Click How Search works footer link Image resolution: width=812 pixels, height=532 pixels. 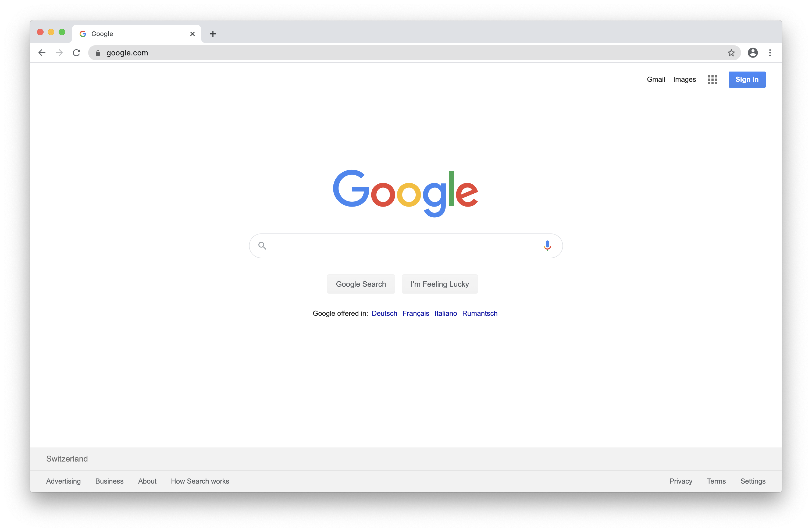(x=200, y=481)
